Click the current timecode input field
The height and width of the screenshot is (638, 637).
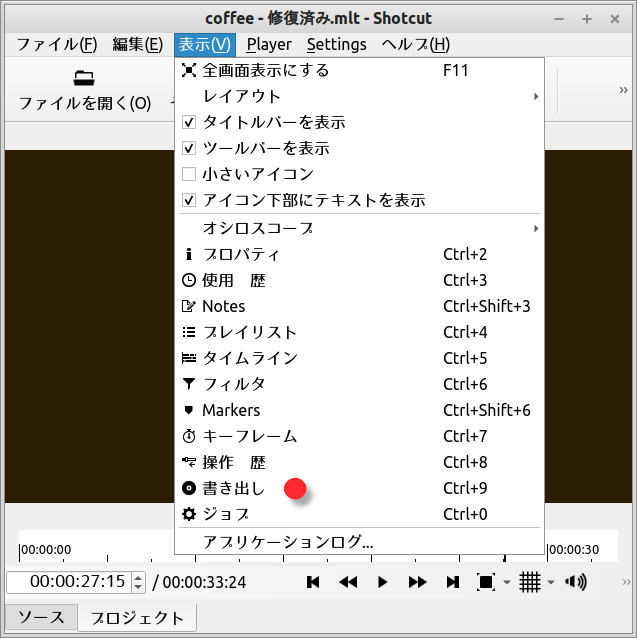coord(68,582)
